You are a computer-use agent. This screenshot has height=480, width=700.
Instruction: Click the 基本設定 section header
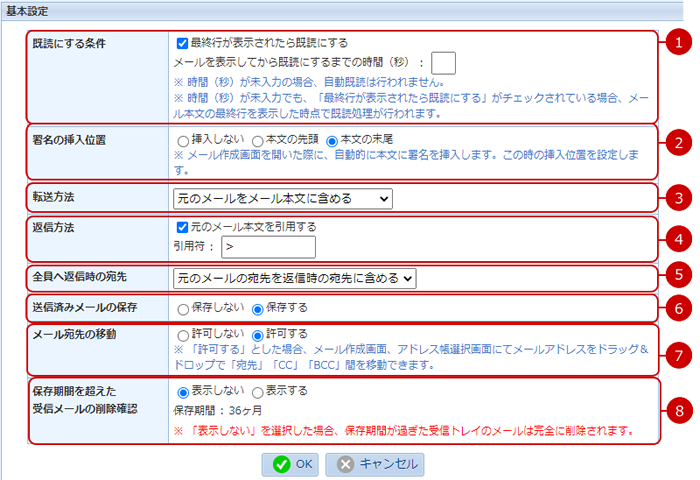27,11
